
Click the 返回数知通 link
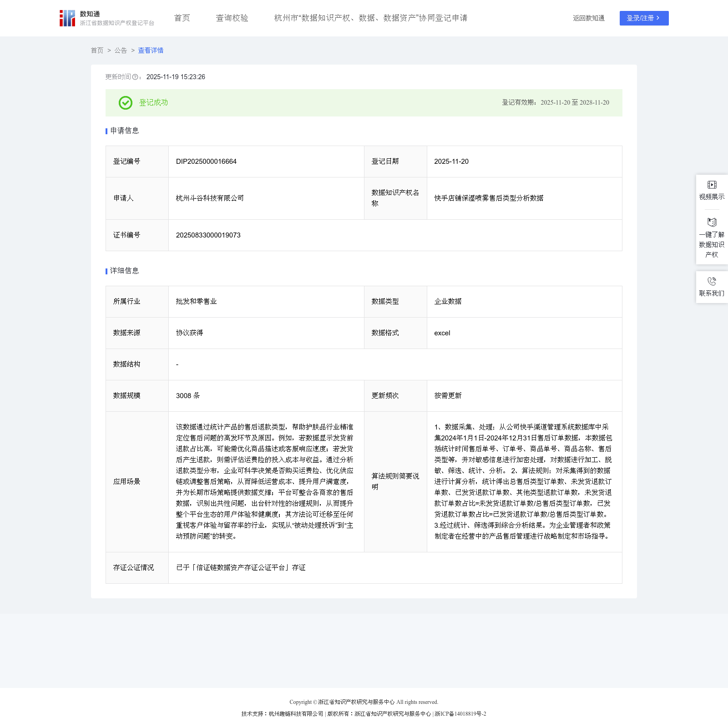(588, 18)
